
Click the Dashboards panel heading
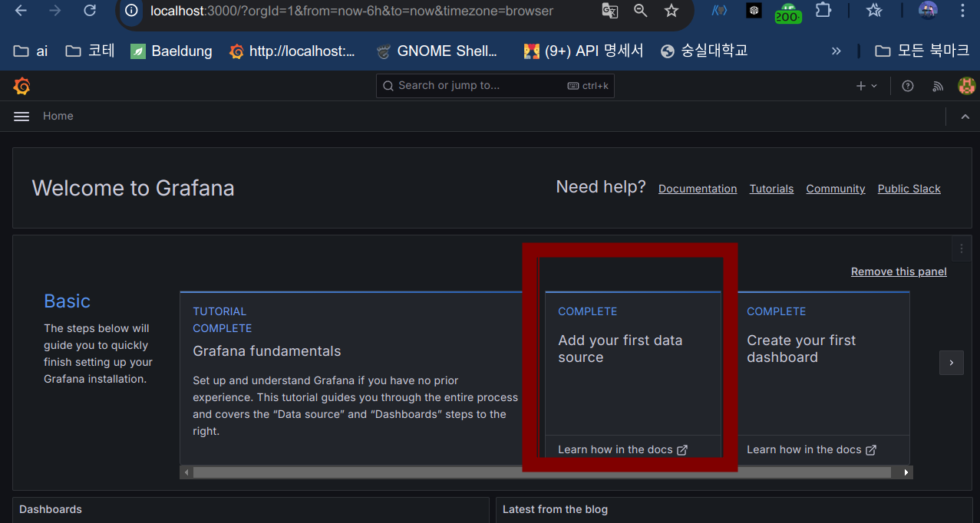51,509
